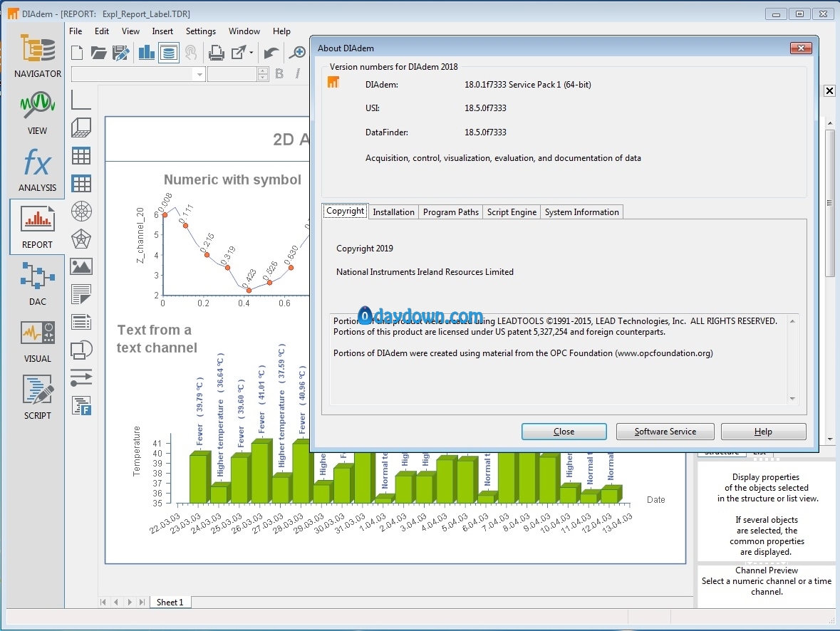Open the SCRIPT panel
The height and width of the screenshot is (631, 840).
[38, 397]
